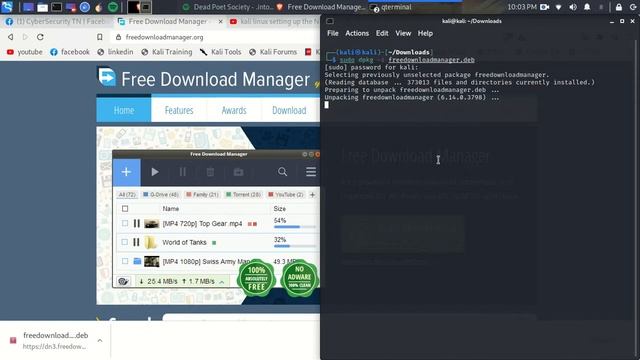The height and width of the screenshot is (360, 640).
Task: Expand the speed panel chevron near 1.7 MB/s
Action: 222,282
